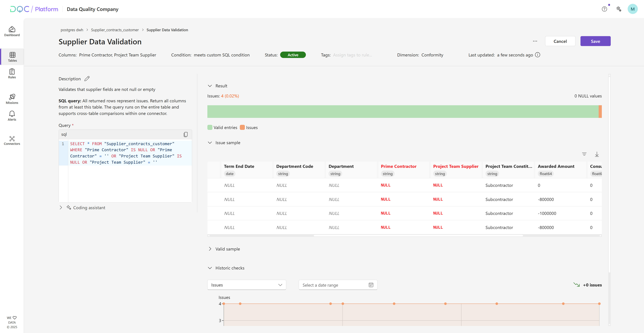Toggle Valid entries legend item

pyautogui.click(x=222, y=128)
